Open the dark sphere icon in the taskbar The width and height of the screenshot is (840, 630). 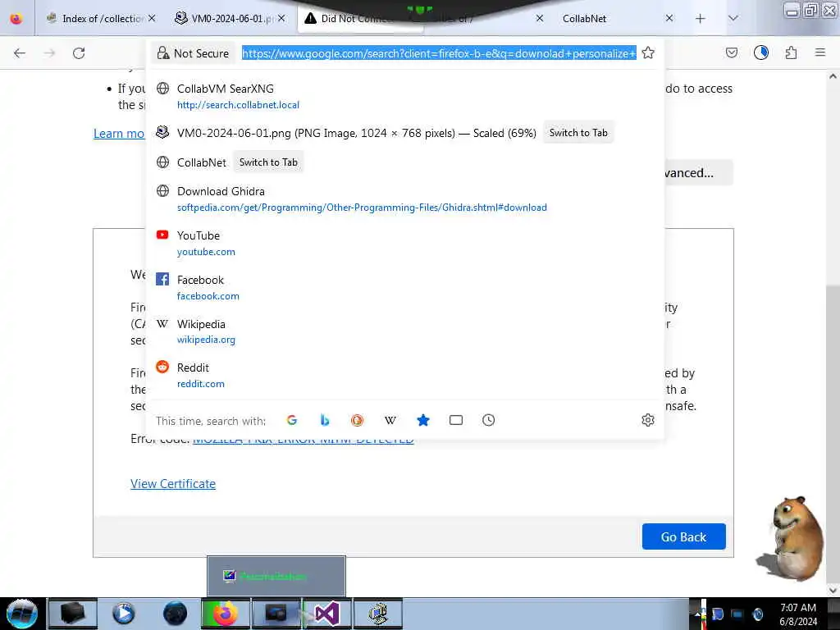[x=175, y=614]
